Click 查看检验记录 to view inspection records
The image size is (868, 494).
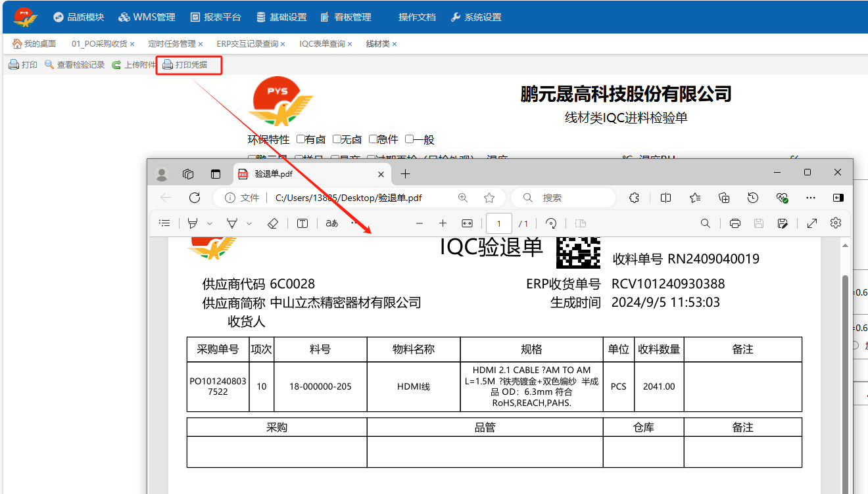74,65
